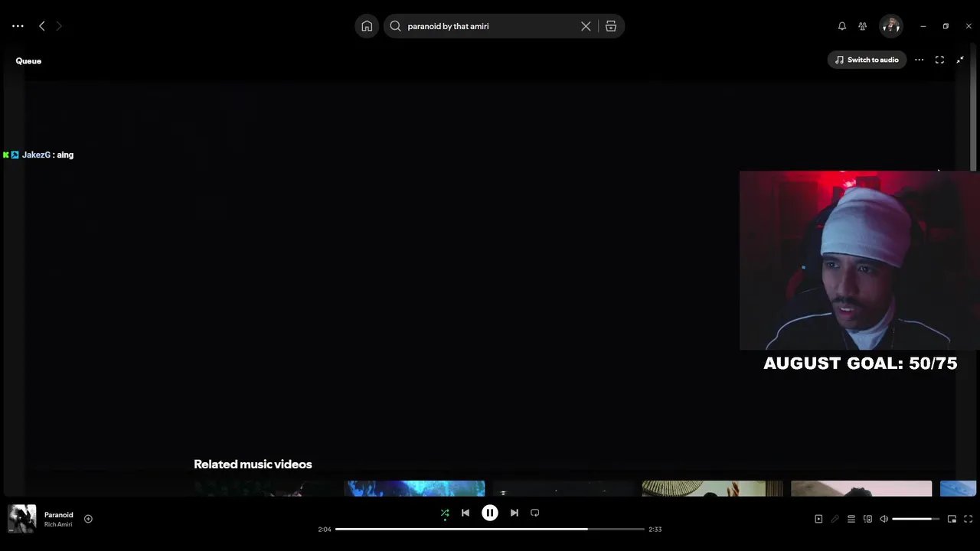Click the elapsed time 2:04
This screenshot has height=551, width=980.
coord(325,530)
